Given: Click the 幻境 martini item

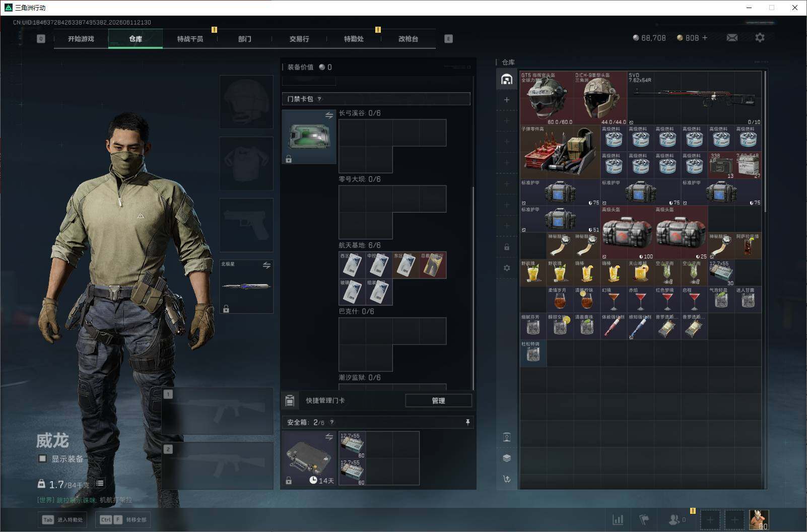Looking at the screenshot, I should click(614, 299).
